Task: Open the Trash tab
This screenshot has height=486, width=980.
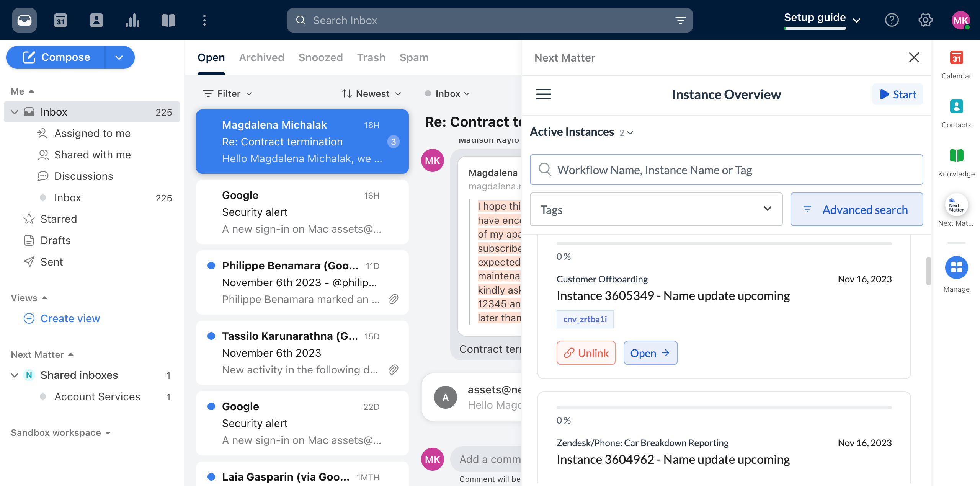Action: point(371,57)
